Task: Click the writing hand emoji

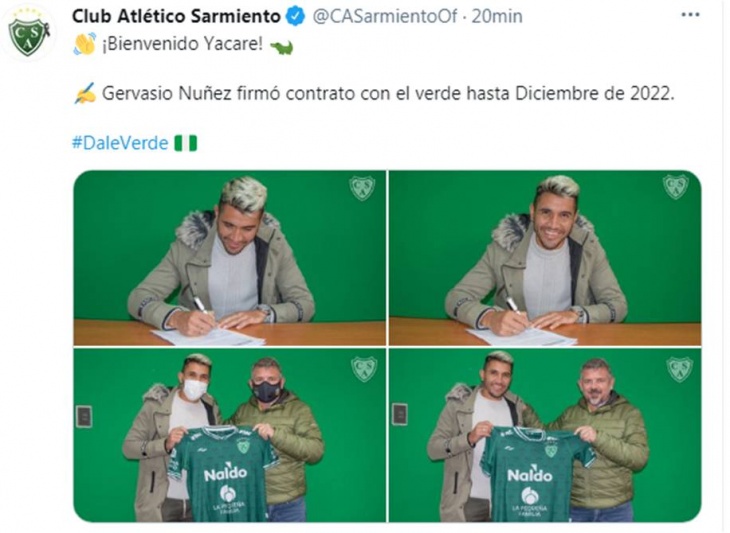Action: click(x=85, y=94)
